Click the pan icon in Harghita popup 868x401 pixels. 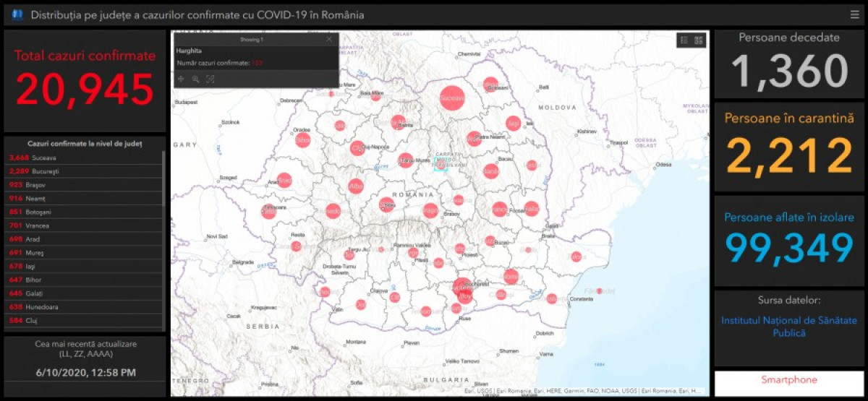point(181,79)
